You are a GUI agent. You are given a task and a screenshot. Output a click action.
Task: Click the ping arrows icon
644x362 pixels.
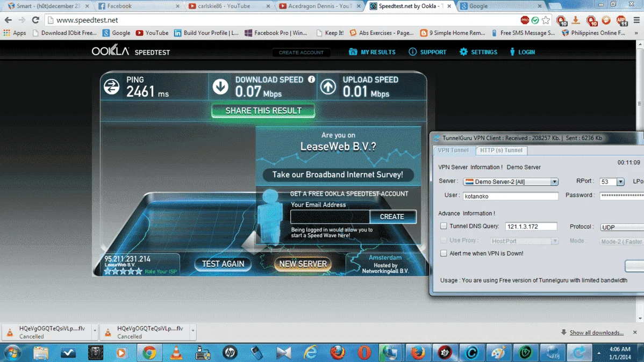tap(111, 86)
